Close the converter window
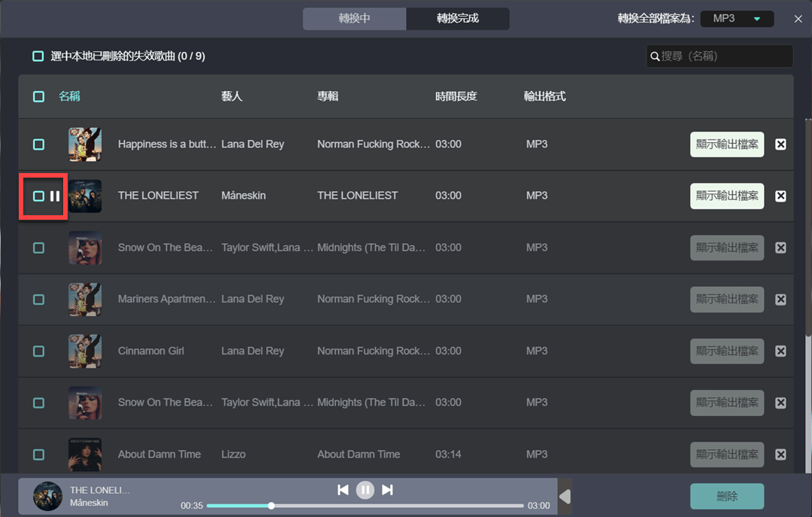Image resolution: width=812 pixels, height=517 pixels. 798,19
